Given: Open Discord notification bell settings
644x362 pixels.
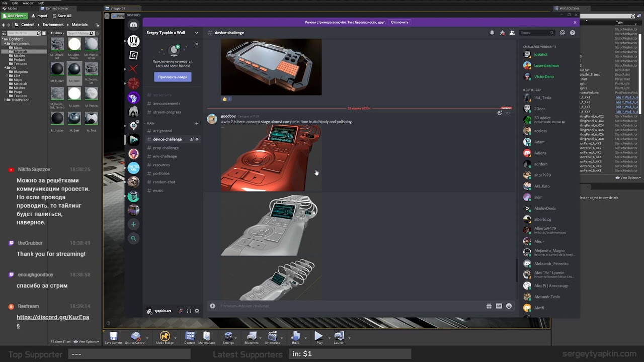Looking at the screenshot, I should point(492,33).
